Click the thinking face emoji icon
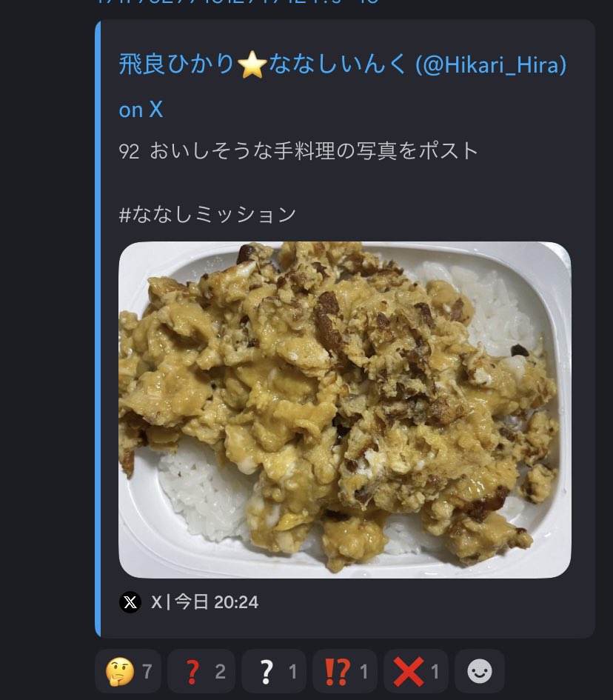The image size is (613, 700). click(x=120, y=671)
